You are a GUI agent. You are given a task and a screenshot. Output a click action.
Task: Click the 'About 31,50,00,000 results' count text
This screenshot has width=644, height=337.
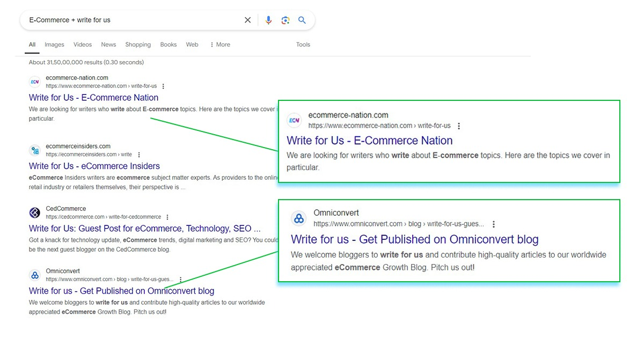[86, 62]
